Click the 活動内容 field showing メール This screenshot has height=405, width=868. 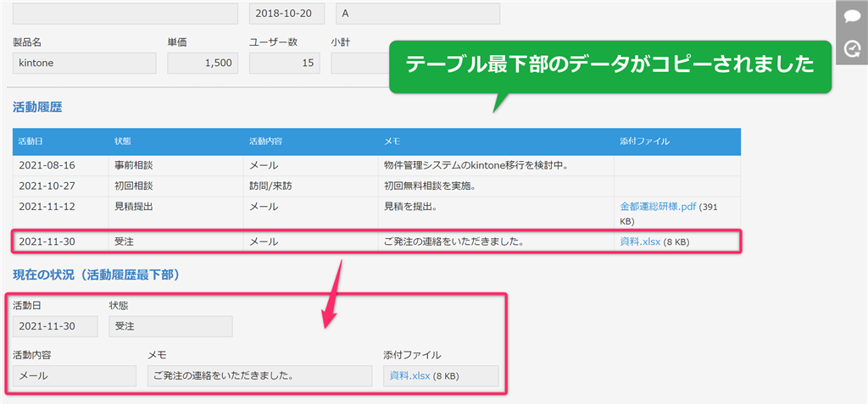(75, 375)
